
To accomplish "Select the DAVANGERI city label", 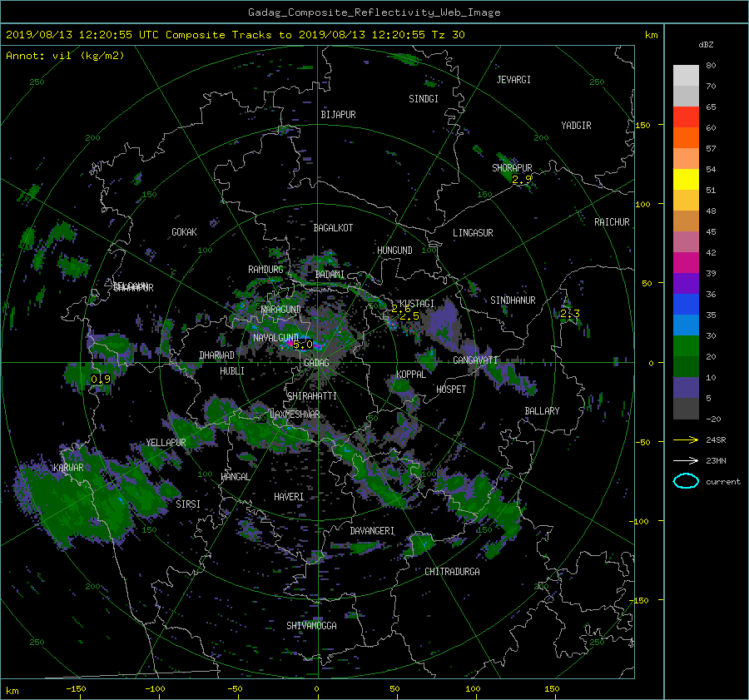I will click(372, 531).
